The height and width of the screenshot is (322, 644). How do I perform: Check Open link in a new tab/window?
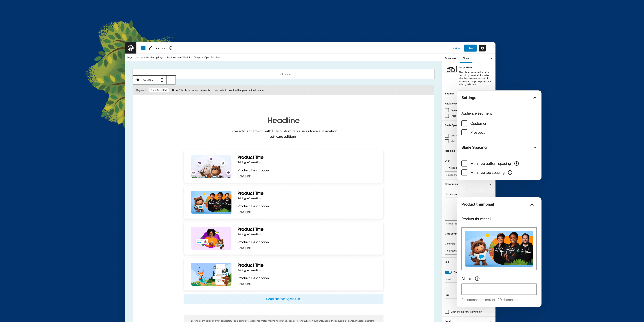[447, 312]
